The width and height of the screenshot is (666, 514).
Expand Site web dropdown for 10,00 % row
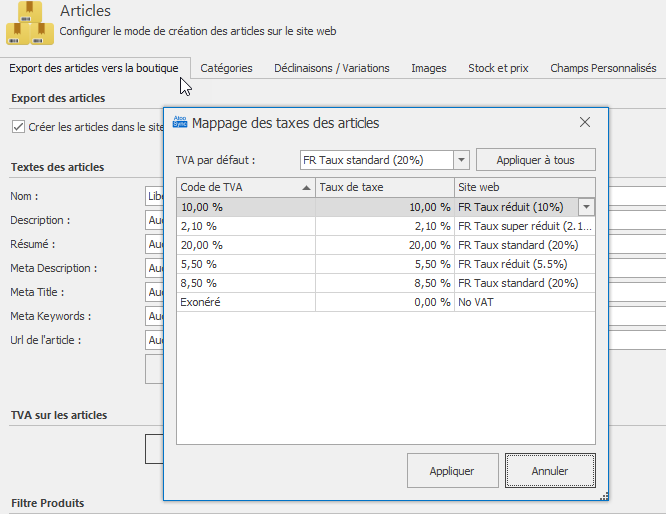pos(586,207)
